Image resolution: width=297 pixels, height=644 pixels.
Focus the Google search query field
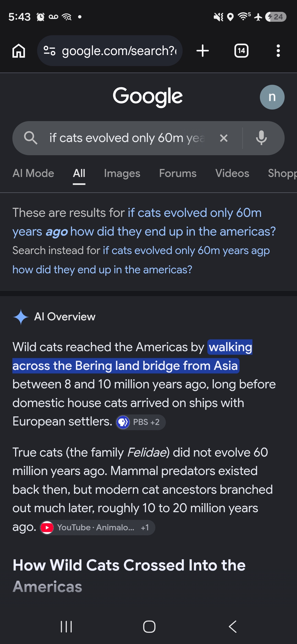(x=128, y=138)
